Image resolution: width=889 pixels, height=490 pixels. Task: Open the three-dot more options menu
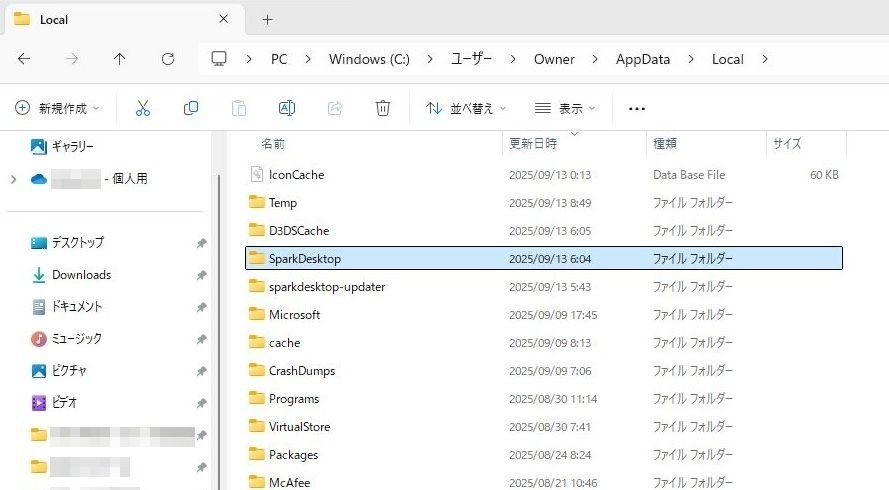[637, 108]
